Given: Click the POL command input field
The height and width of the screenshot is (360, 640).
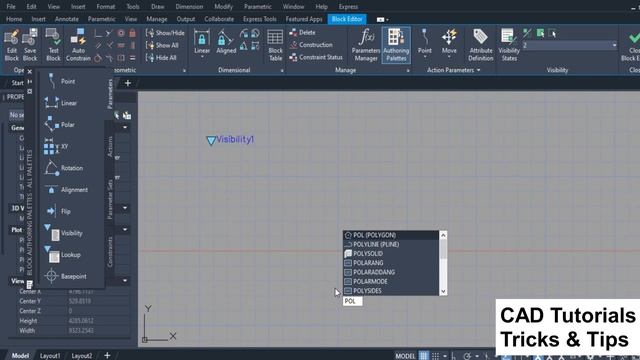Looking at the screenshot, I should click(353, 301).
